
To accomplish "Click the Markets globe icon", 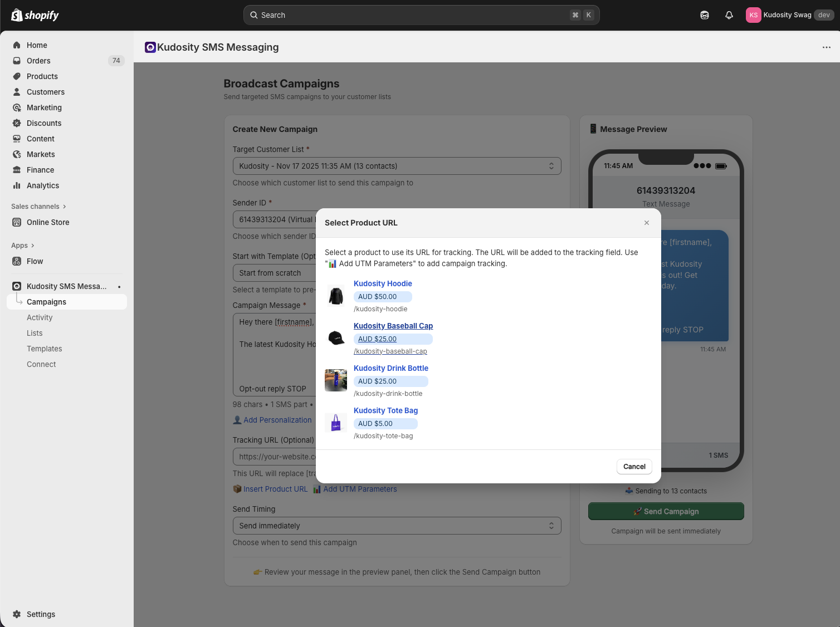I will (17, 154).
